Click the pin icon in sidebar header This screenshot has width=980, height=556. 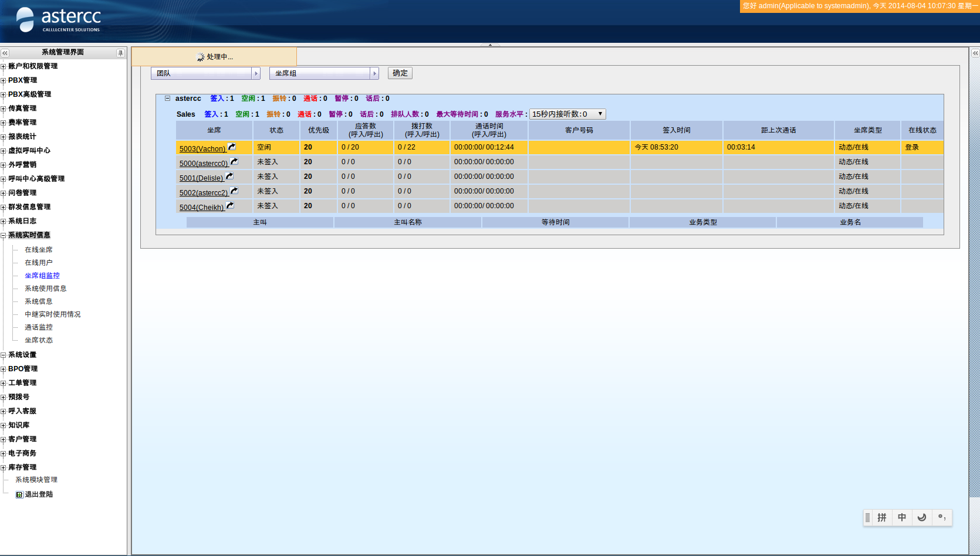click(x=120, y=53)
